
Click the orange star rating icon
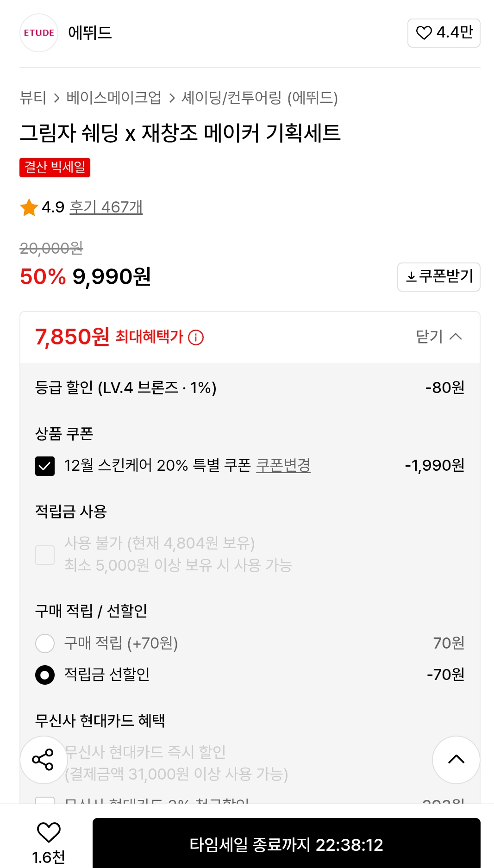click(x=29, y=207)
